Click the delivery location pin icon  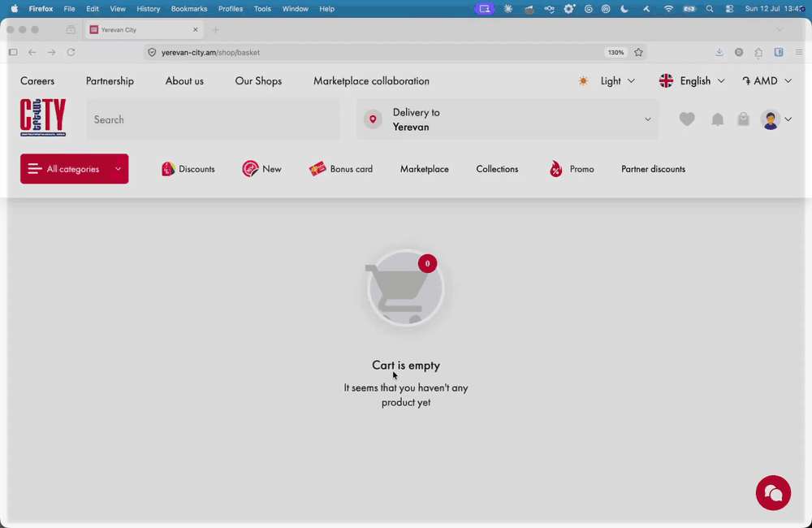coord(373,119)
